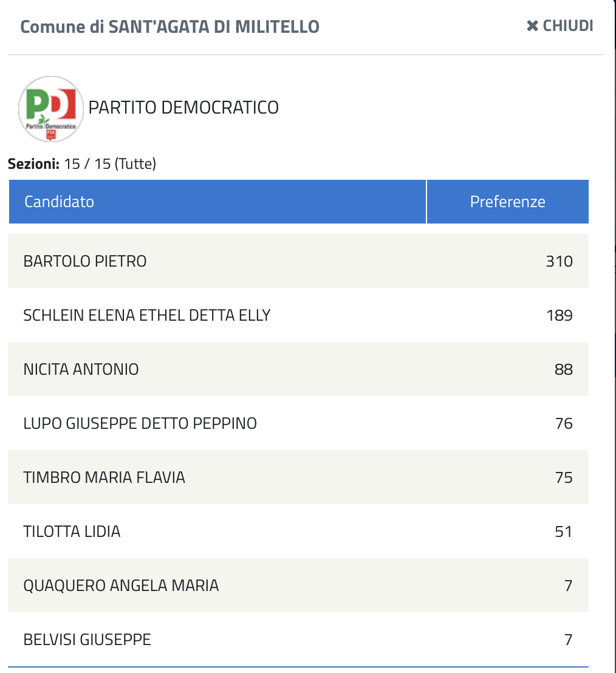Click the 76 preferences value
Image resolution: width=616 pixels, height=673 pixels.
click(x=564, y=423)
